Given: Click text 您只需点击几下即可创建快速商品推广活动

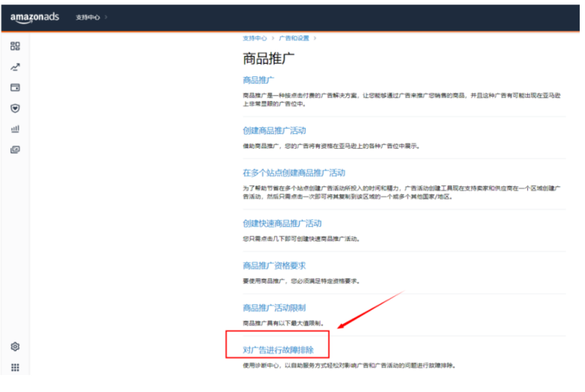Looking at the screenshot, I should (x=301, y=239).
